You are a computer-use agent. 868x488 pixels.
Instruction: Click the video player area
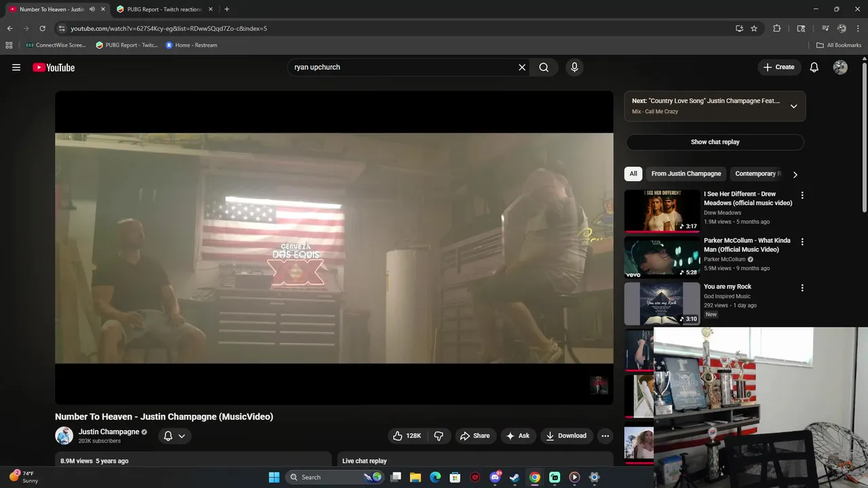point(334,248)
